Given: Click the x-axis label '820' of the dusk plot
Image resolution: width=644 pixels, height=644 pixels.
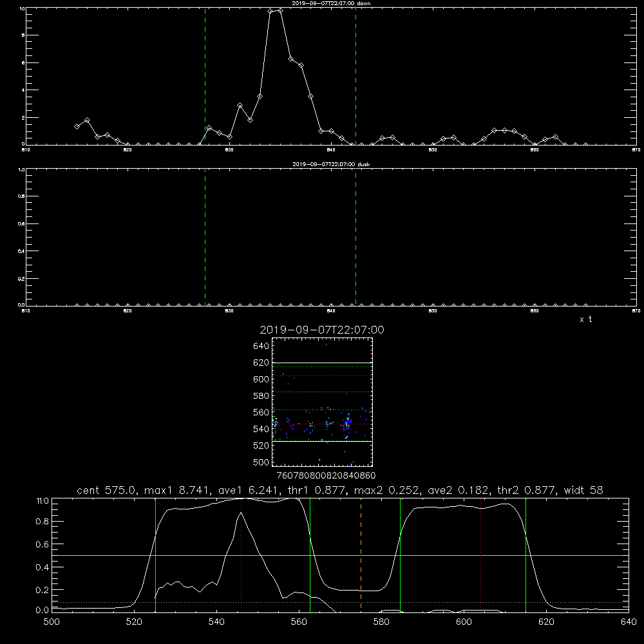Looking at the screenshot, I should [128, 310].
